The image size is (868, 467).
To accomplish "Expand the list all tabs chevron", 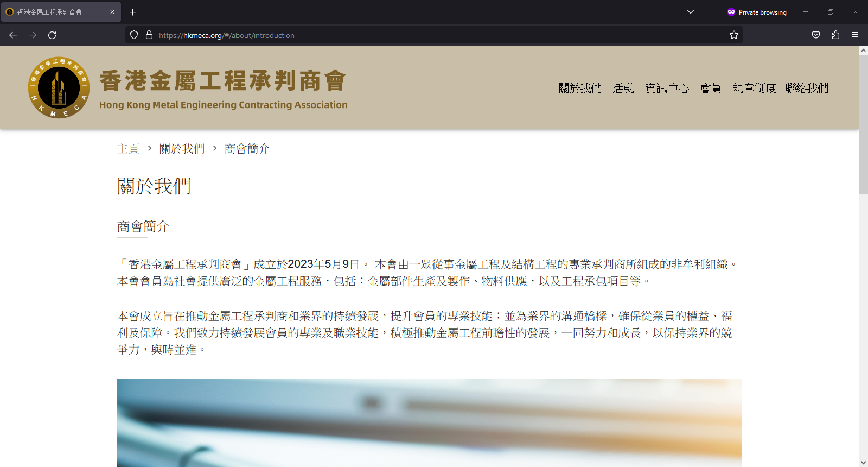I will click(691, 12).
